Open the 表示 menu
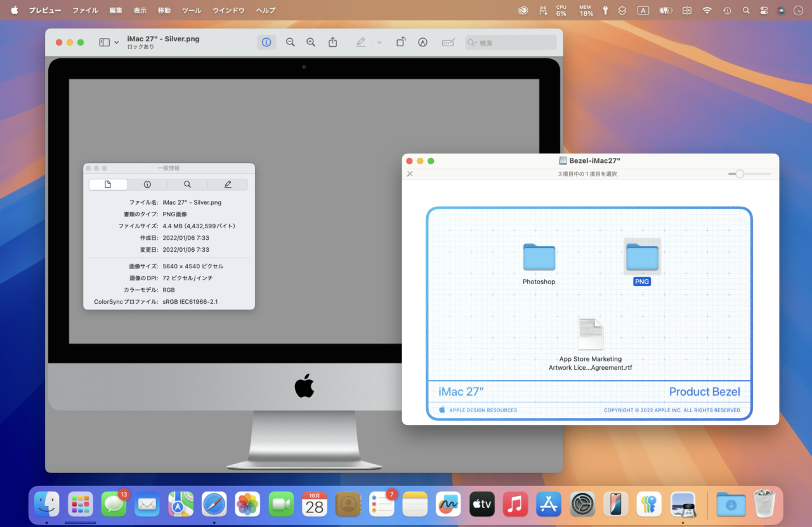This screenshot has width=812, height=527. click(x=140, y=10)
